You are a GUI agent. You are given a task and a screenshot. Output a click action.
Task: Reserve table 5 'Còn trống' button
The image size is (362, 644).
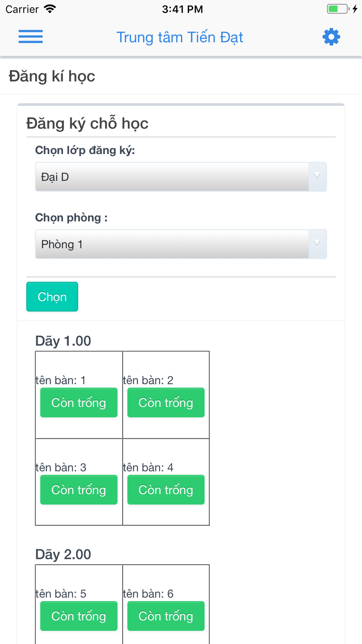[x=79, y=616]
